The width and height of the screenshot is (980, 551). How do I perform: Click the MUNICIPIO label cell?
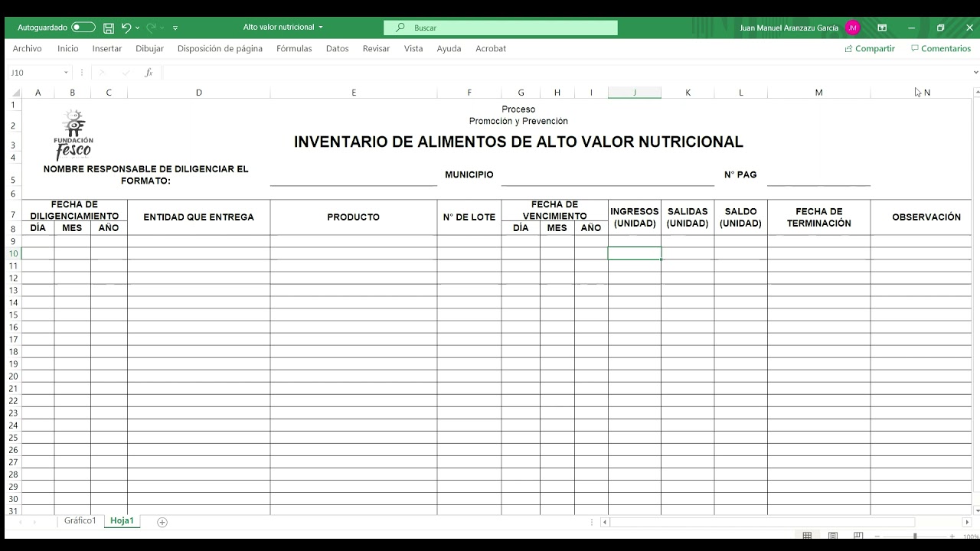pyautogui.click(x=469, y=174)
